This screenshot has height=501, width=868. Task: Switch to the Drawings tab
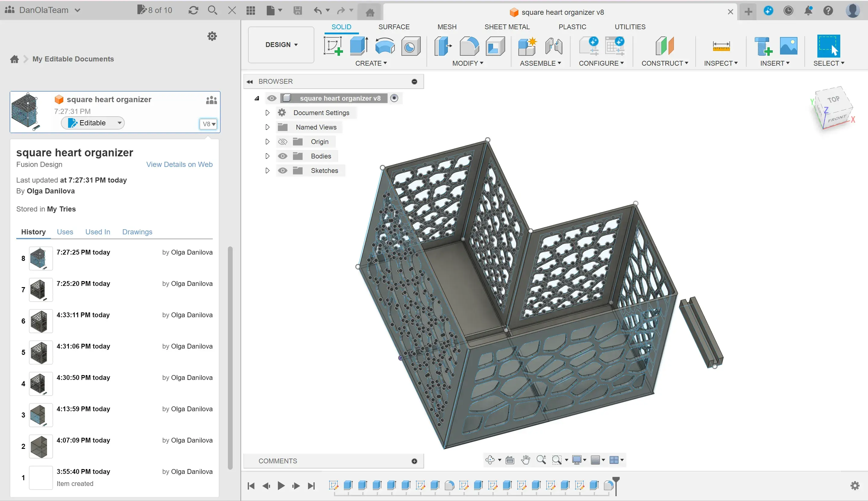point(137,232)
